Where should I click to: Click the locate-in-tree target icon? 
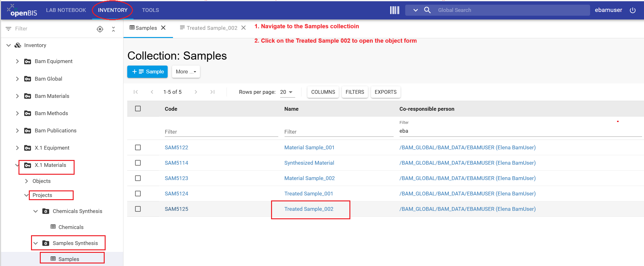pos(100,29)
